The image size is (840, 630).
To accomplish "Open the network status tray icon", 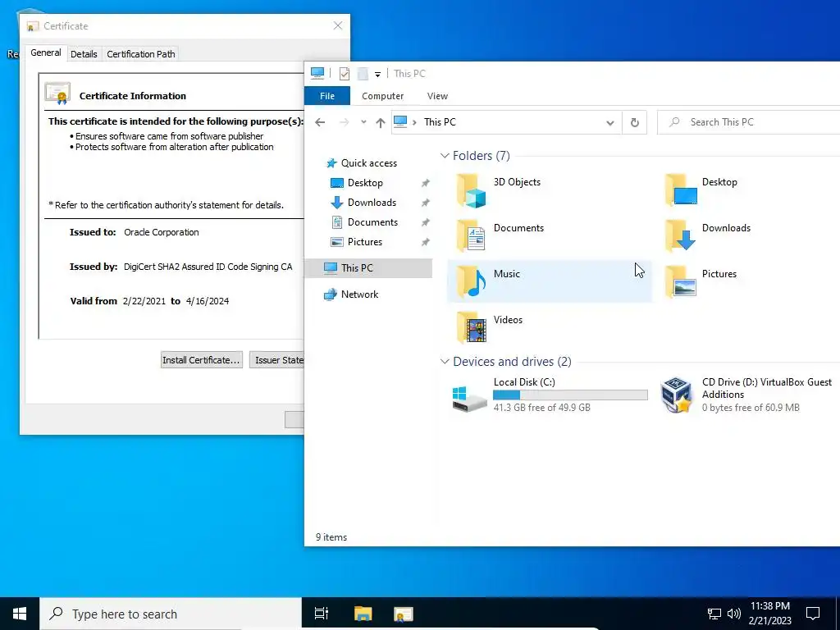I will (714, 614).
